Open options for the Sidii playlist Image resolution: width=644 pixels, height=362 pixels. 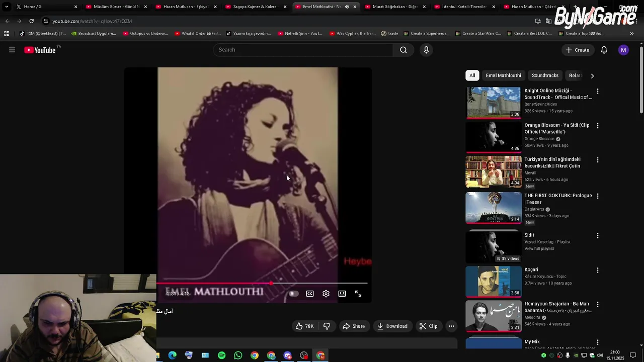598,236
